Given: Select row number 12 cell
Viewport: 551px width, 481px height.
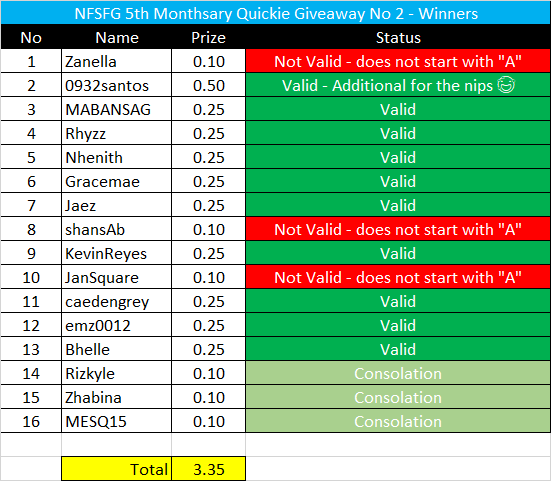Looking at the screenshot, I should click(31, 325).
